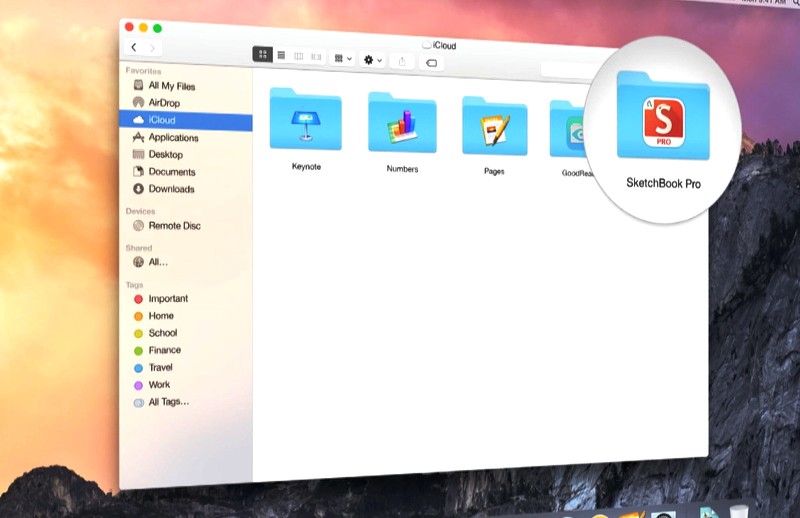Show All Tags in sidebar
The image size is (800, 518).
(x=168, y=402)
